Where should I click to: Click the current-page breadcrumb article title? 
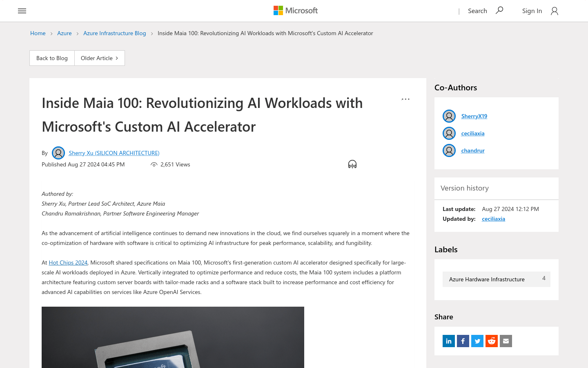pos(265,33)
